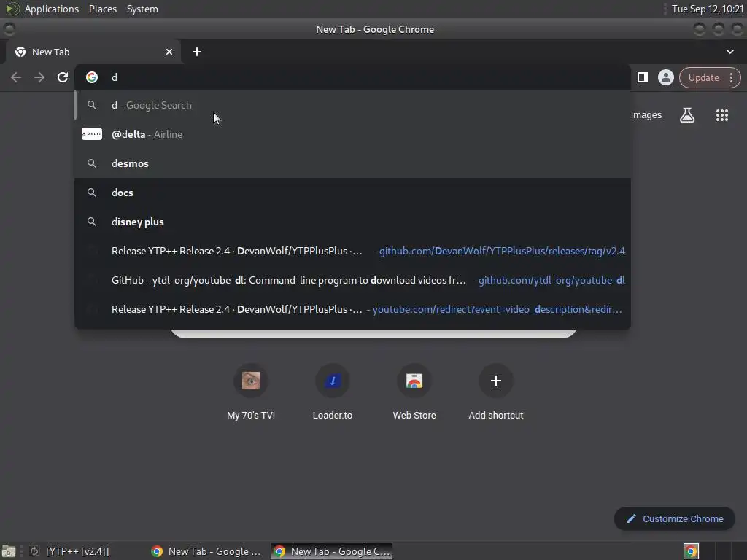Open the profile avatar menu

click(x=665, y=77)
